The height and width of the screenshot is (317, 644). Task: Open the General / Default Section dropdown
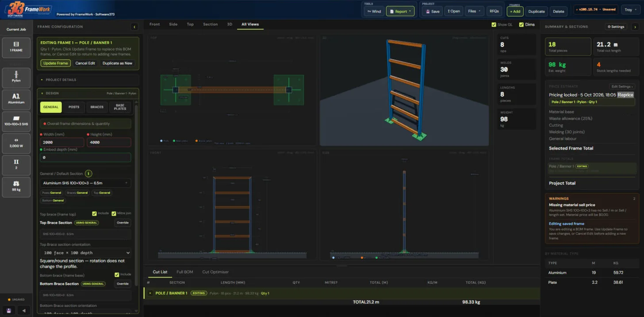(x=85, y=183)
